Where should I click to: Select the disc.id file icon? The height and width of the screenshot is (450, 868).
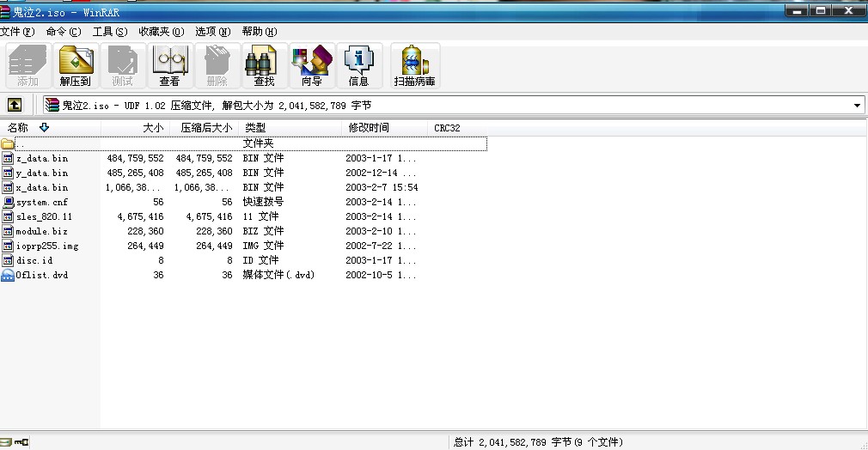point(8,260)
